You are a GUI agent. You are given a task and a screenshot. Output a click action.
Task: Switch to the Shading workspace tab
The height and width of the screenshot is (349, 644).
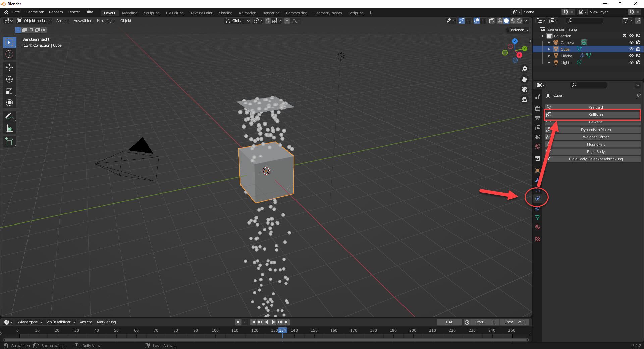(x=225, y=13)
